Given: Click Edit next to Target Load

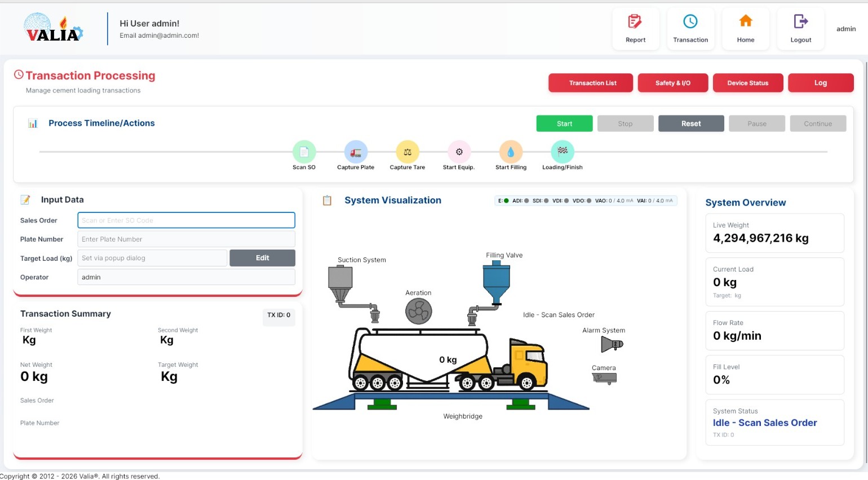Looking at the screenshot, I should click(263, 258).
